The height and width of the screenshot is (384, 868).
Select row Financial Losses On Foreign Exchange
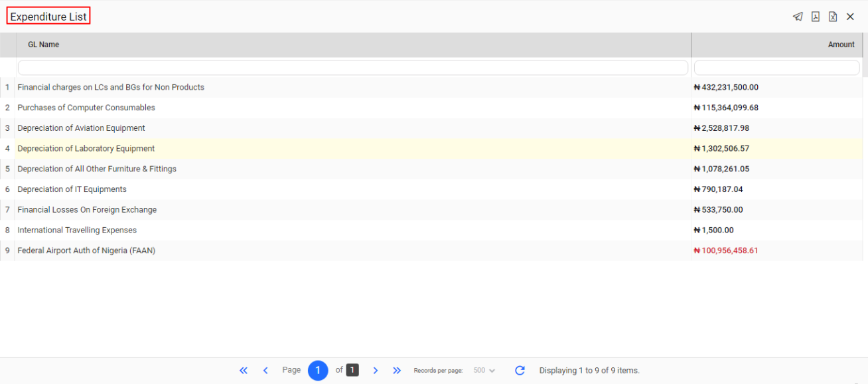[x=431, y=210]
